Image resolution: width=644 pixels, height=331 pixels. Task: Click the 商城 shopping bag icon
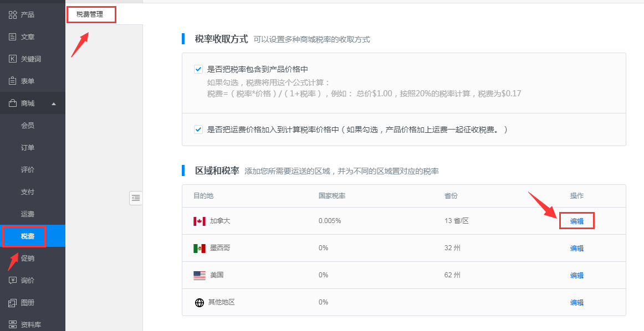coord(12,103)
